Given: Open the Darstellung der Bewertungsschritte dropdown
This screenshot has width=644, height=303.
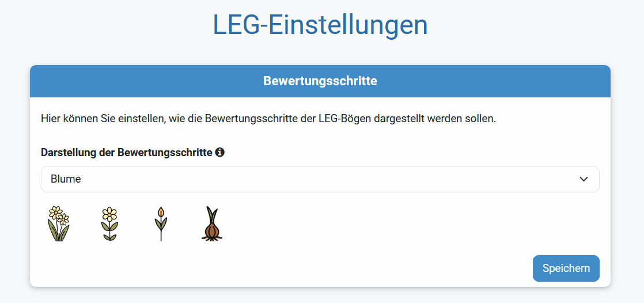Looking at the screenshot, I should click(320, 179).
